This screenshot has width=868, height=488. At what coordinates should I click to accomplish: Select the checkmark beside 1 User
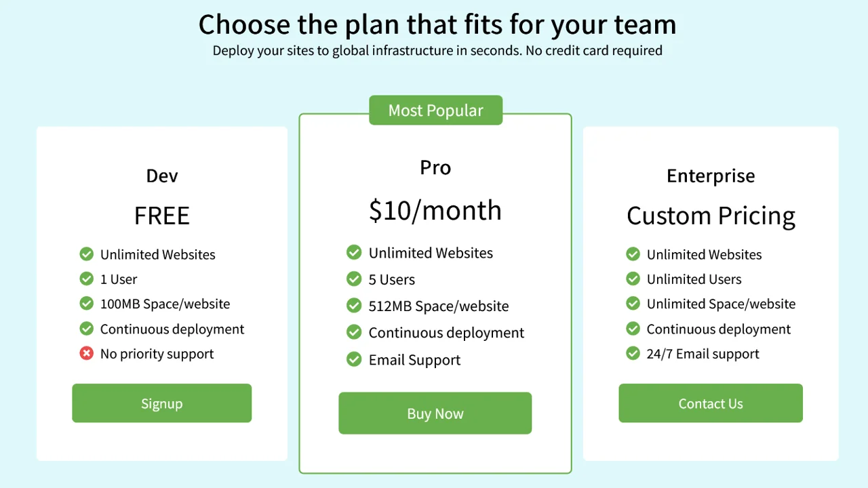click(x=86, y=279)
